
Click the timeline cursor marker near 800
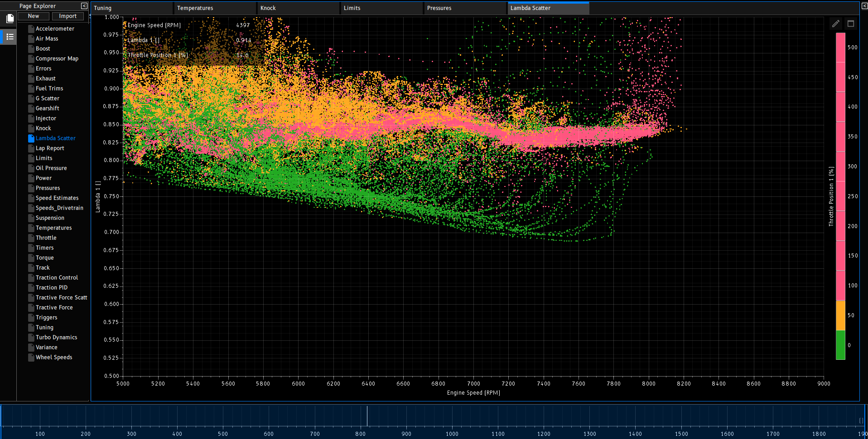click(x=367, y=416)
